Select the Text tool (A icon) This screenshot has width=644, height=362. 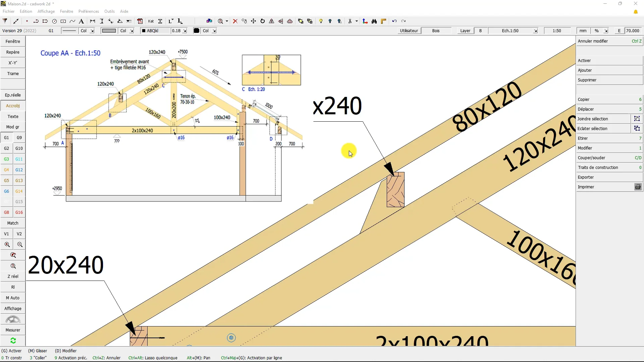pyautogui.click(x=81, y=21)
